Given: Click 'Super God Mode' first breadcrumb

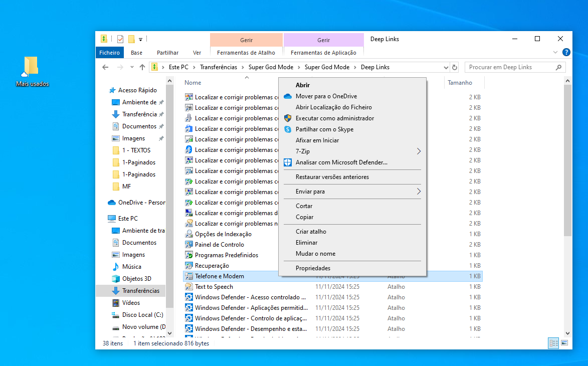Looking at the screenshot, I should tap(271, 68).
